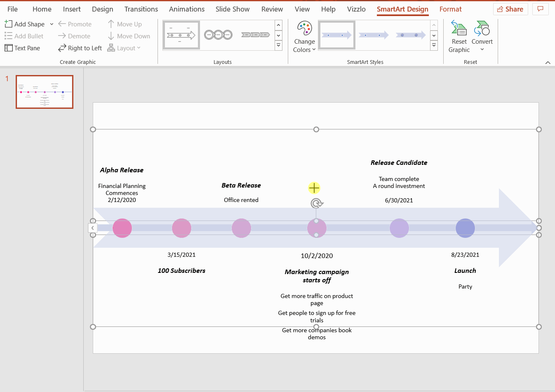Select slide 1 thumbnail in slide panel
555x392 pixels.
click(x=44, y=92)
